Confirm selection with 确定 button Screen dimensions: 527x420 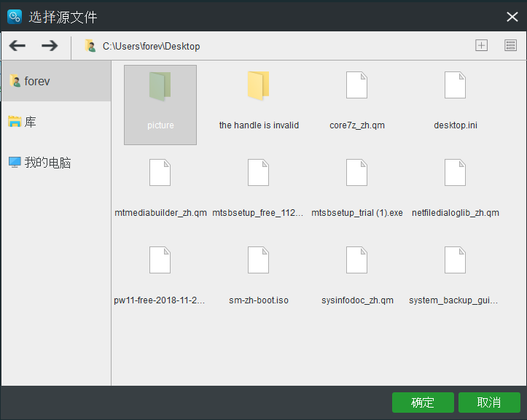pyautogui.click(x=423, y=402)
